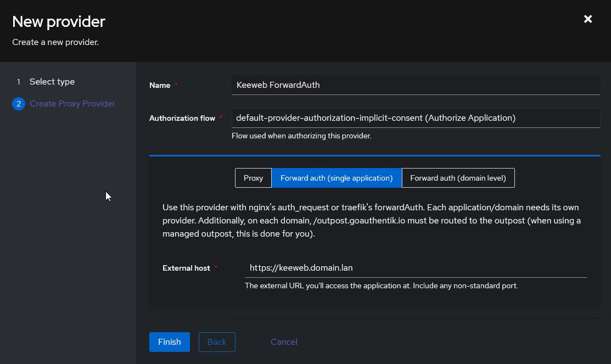Viewport: 611px width, 364px height.
Task: Focus the Name input field
Action: 416,85
